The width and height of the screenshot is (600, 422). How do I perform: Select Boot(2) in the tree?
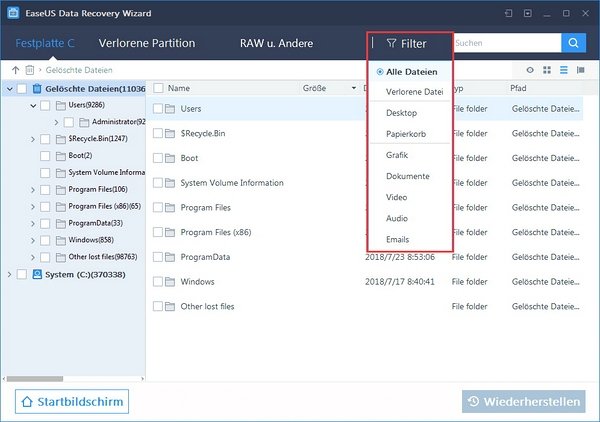coord(80,155)
